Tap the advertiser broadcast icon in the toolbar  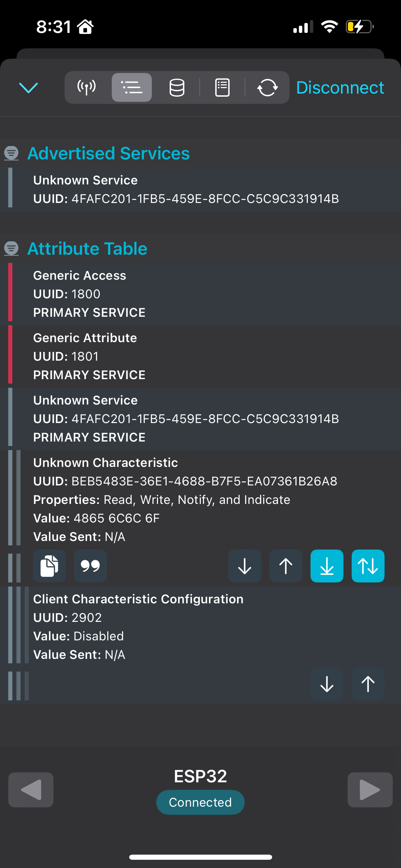86,87
